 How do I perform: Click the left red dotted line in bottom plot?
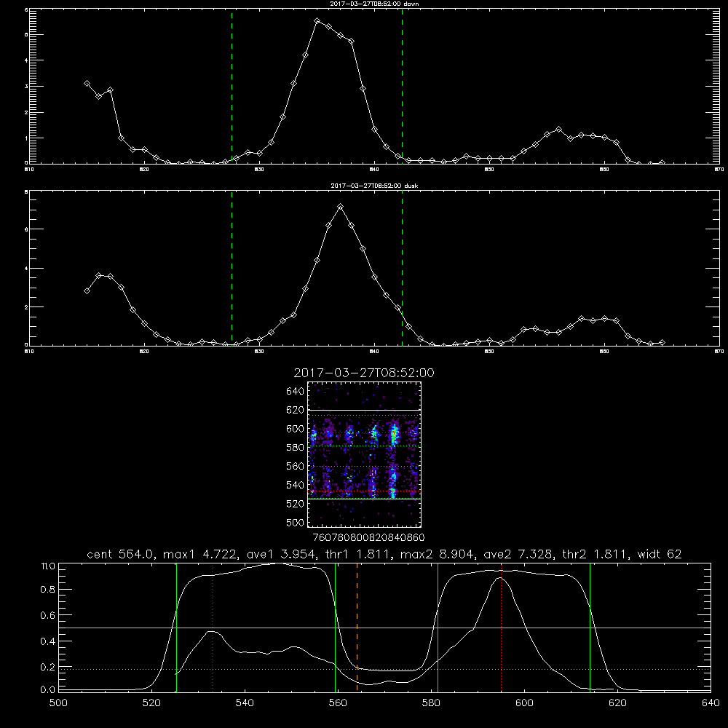click(x=212, y=627)
